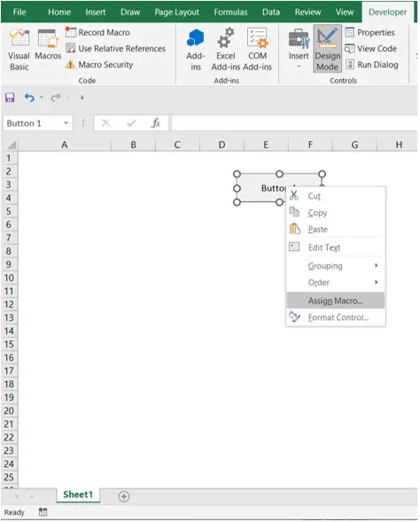This screenshot has height=522, width=420.
Task: Click Run Dialog
Action: click(372, 64)
